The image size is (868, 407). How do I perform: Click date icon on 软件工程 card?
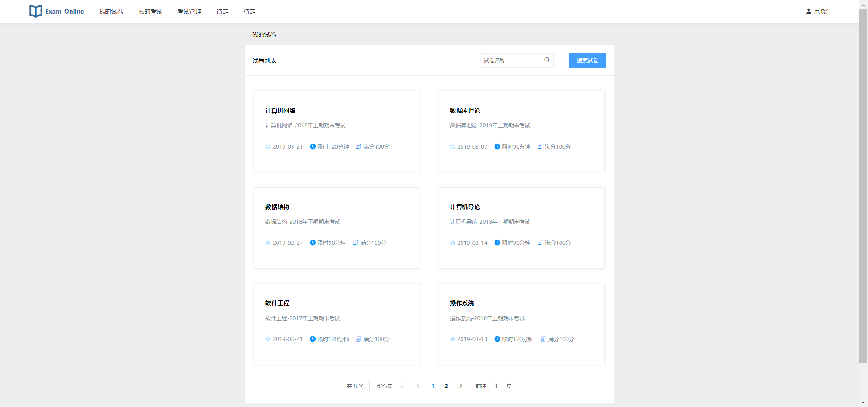coord(268,339)
